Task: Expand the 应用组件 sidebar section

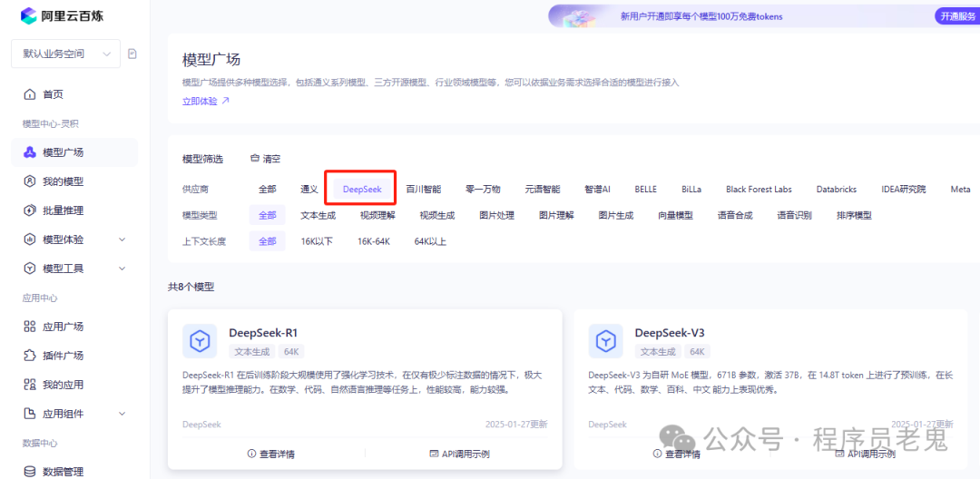Action: point(122,414)
